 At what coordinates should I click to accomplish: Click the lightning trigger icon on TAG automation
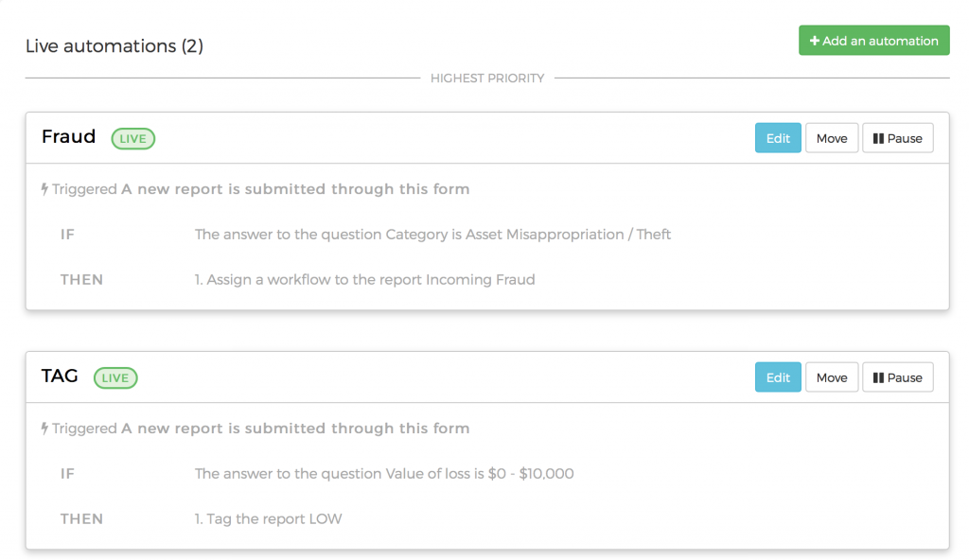[x=44, y=428]
